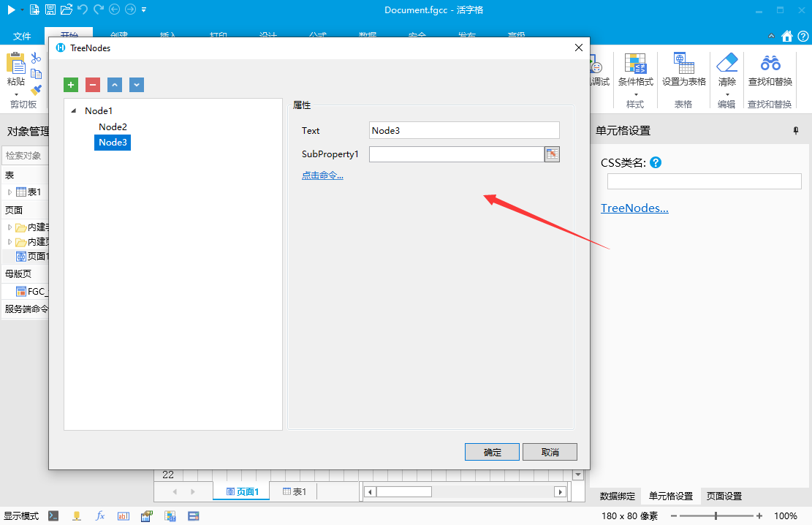Switch to the 页面设置 panel tab
The height and width of the screenshot is (525, 812).
click(x=724, y=496)
